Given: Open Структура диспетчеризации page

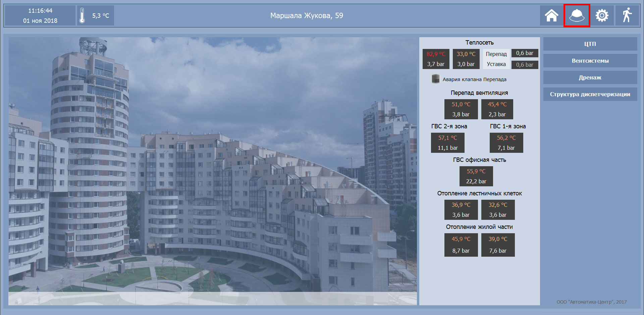Looking at the screenshot, I should [x=590, y=94].
